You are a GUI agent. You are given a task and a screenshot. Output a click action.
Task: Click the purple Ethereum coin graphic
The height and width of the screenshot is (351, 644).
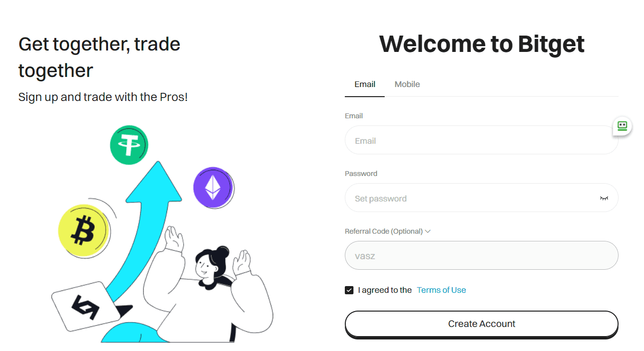(213, 188)
